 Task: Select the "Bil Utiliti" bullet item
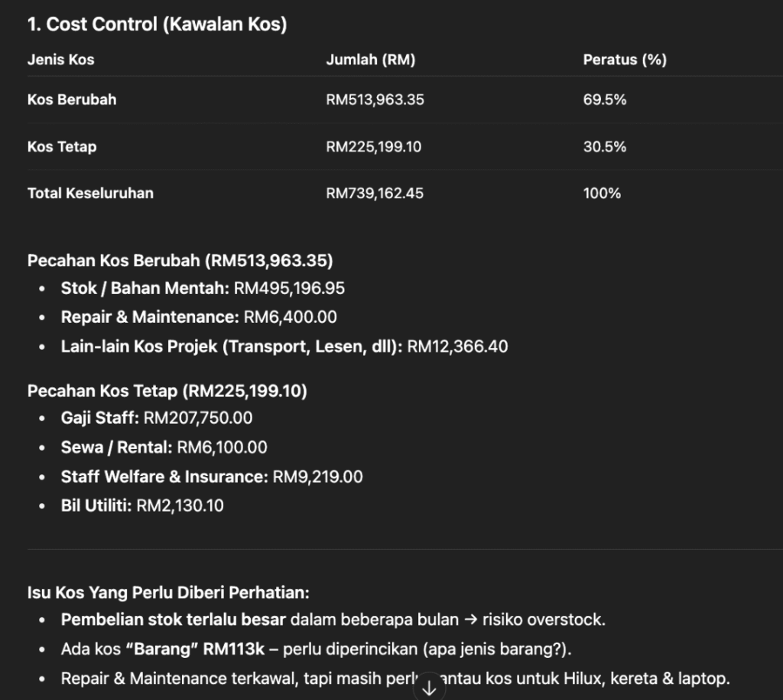tap(142, 505)
